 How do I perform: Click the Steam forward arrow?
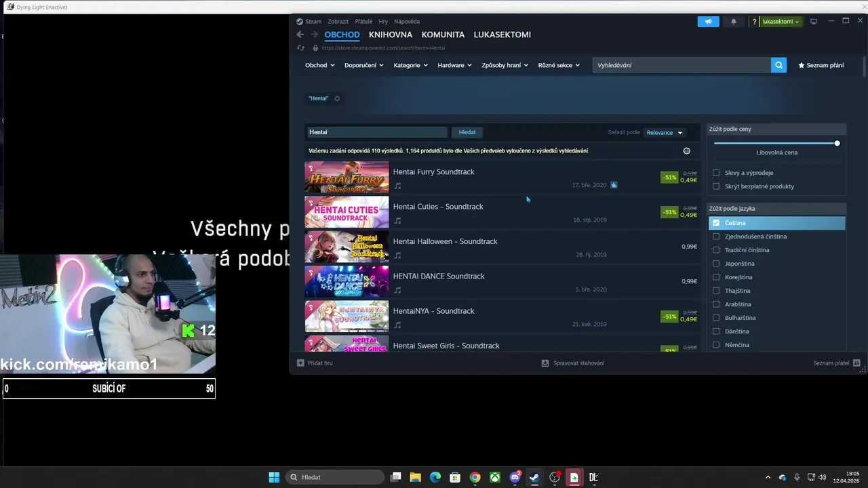(x=314, y=35)
